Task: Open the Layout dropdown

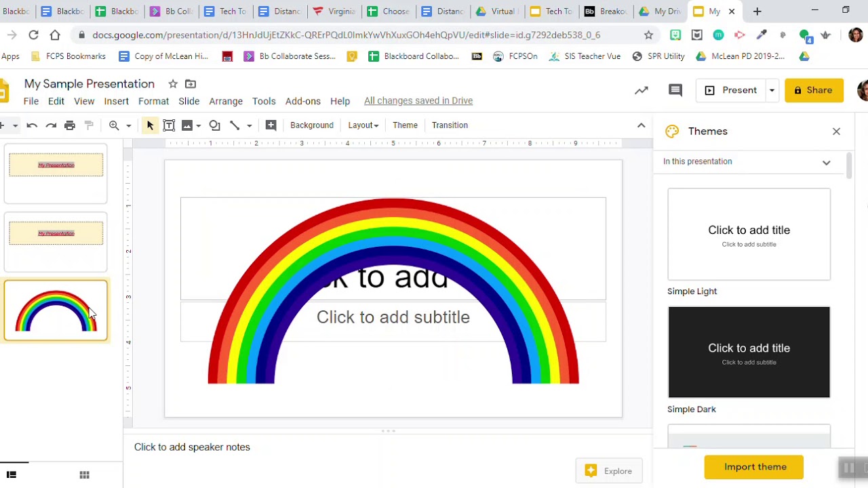Action: pos(363,125)
